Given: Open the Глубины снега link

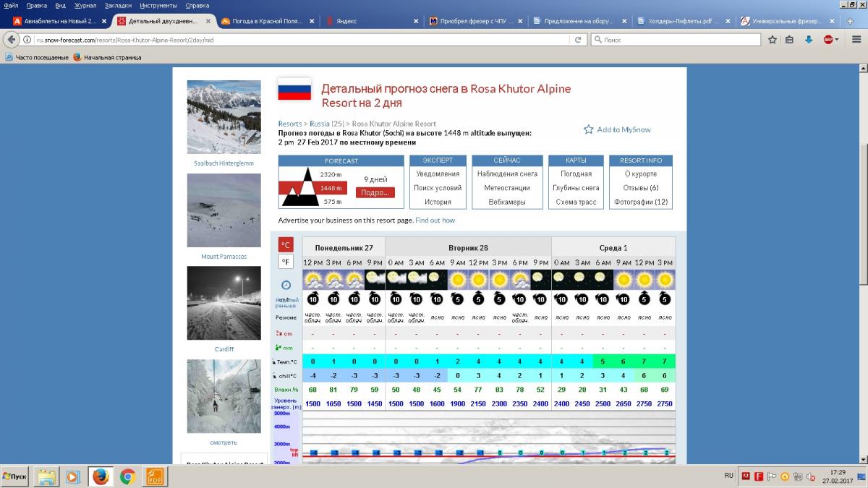Looking at the screenshot, I should tap(576, 188).
